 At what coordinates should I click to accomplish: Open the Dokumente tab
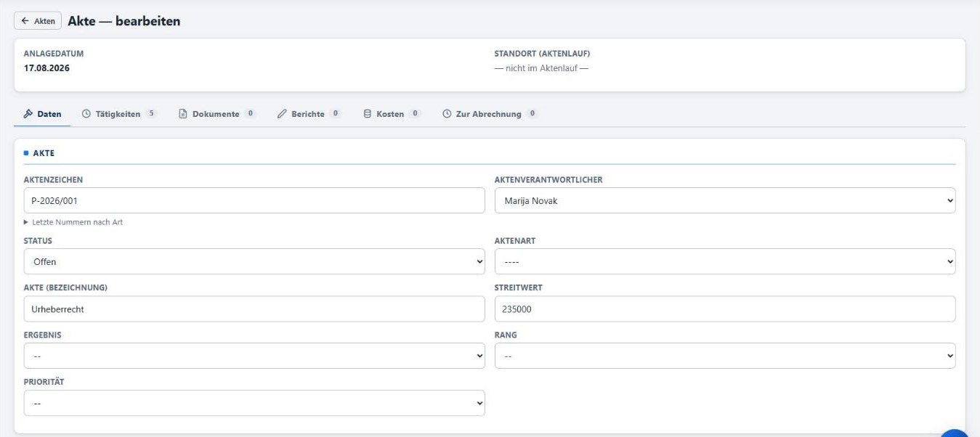pyautogui.click(x=217, y=114)
